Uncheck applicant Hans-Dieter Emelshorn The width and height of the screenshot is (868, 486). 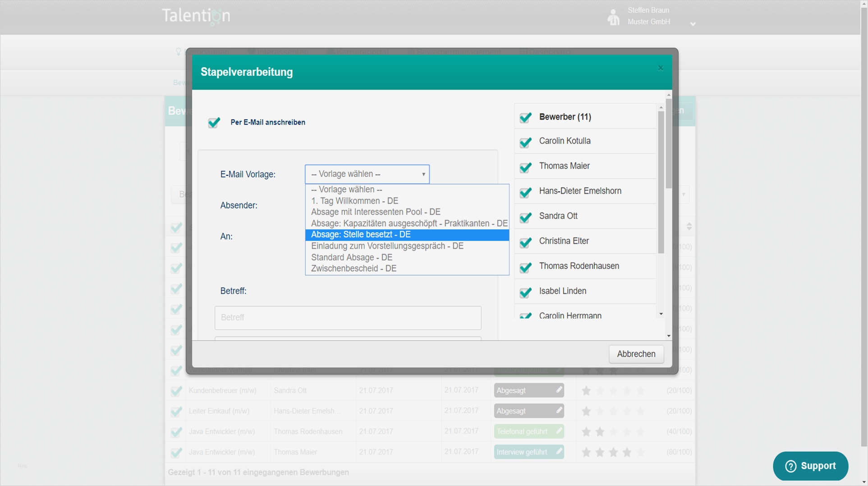(x=525, y=192)
